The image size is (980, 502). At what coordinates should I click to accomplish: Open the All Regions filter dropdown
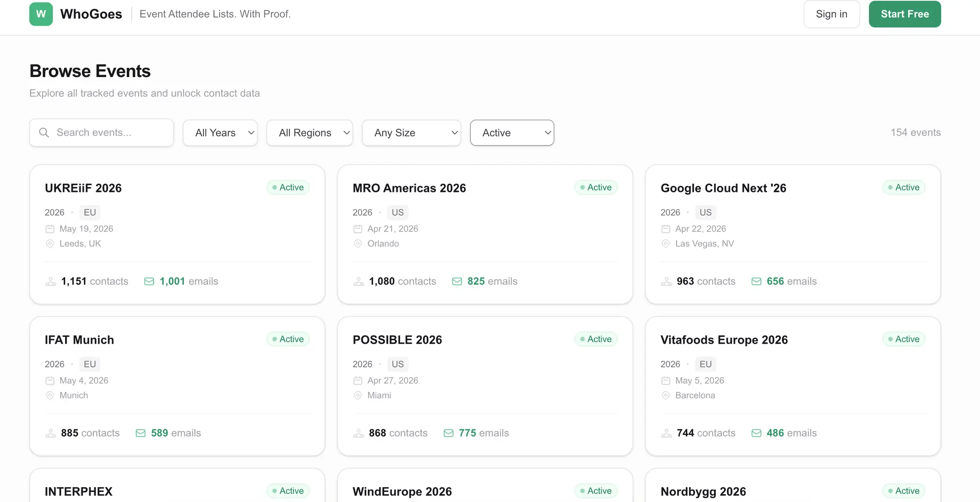[x=310, y=133]
